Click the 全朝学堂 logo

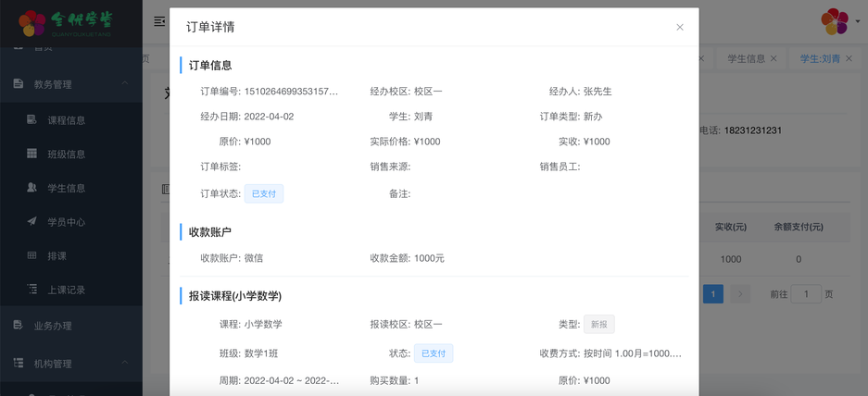pyautogui.click(x=70, y=22)
